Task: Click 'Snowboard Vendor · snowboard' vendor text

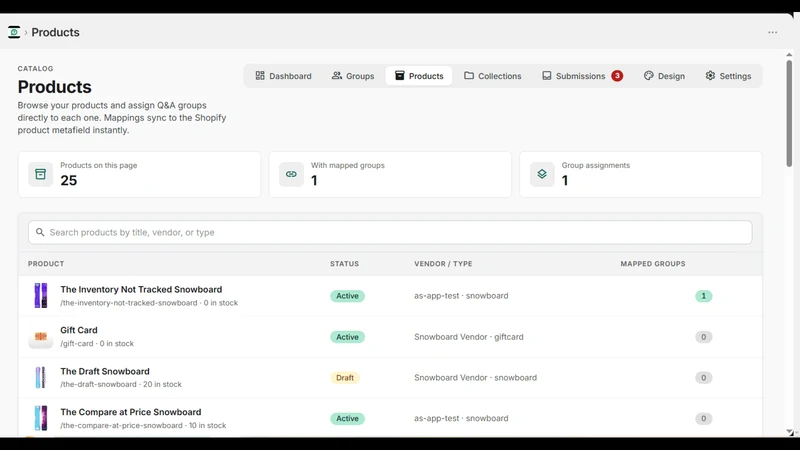Action: click(x=475, y=378)
